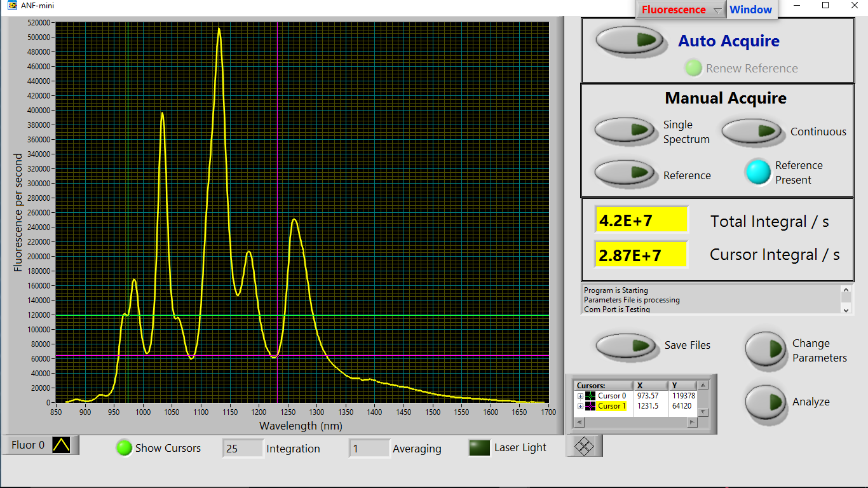Viewport: 868px width, 488px height.
Task: Click the Total Integral value field
Action: point(642,220)
